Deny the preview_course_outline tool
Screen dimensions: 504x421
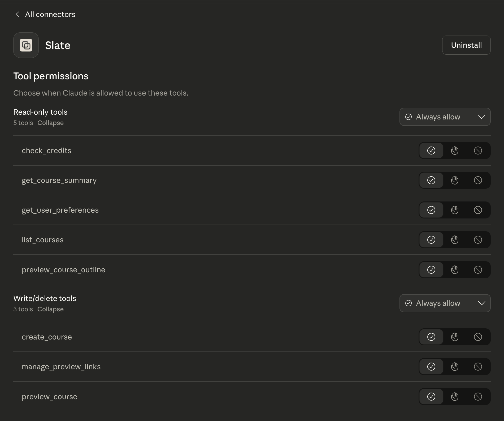click(478, 270)
